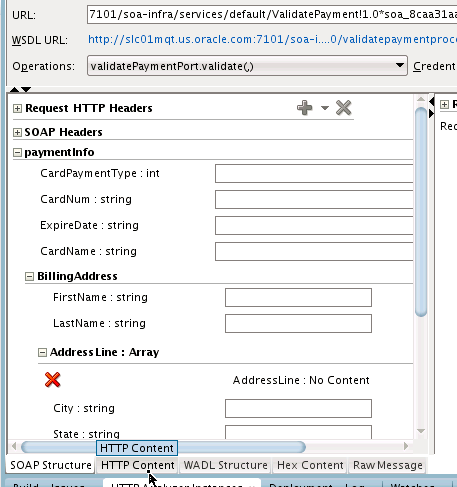Remove AddressLine entry with red X icon
The image size is (457, 487).
pyautogui.click(x=52, y=380)
